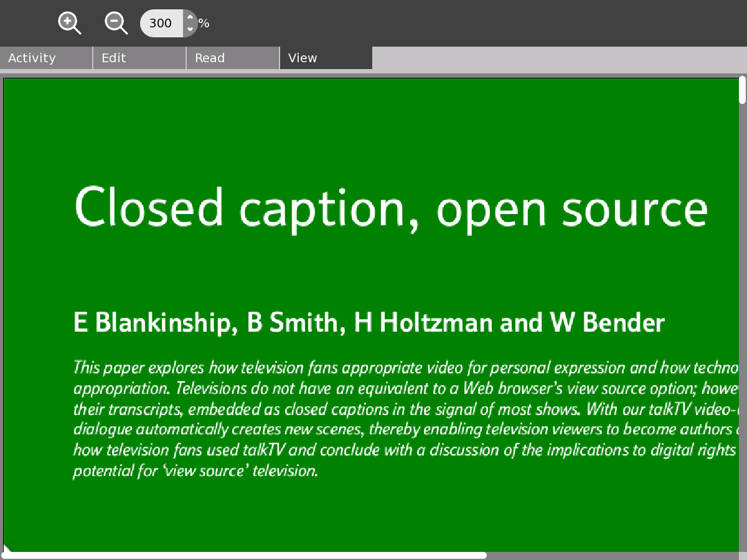The height and width of the screenshot is (560, 747).
Task: Open the Edit tab
Action: [x=139, y=58]
